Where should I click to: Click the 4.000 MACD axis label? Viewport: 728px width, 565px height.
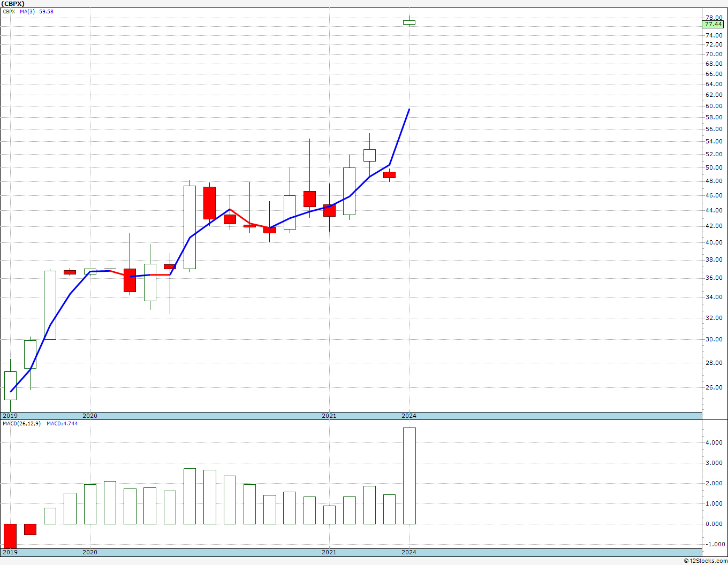click(x=715, y=443)
